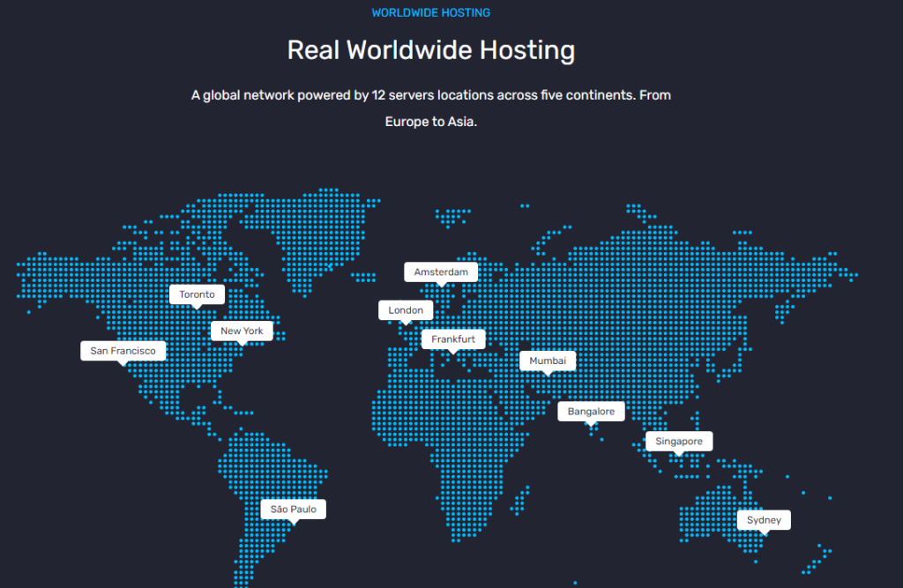Click the 'Europe to Asia.' text line

[430, 122]
